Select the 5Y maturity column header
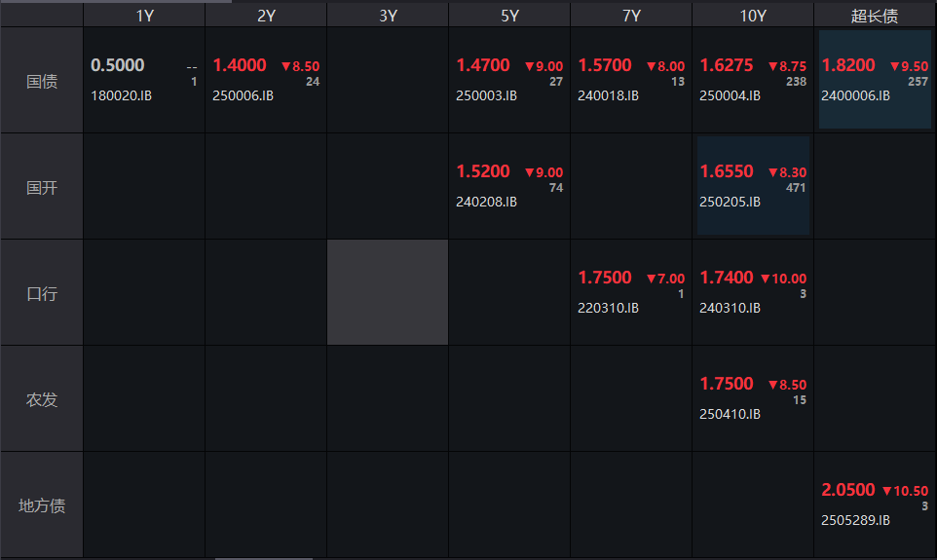Image resolution: width=937 pixels, height=560 pixels. (x=508, y=16)
